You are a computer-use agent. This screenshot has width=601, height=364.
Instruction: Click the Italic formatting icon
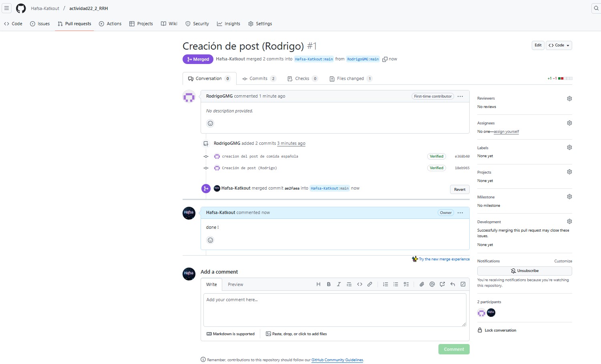[x=339, y=284]
